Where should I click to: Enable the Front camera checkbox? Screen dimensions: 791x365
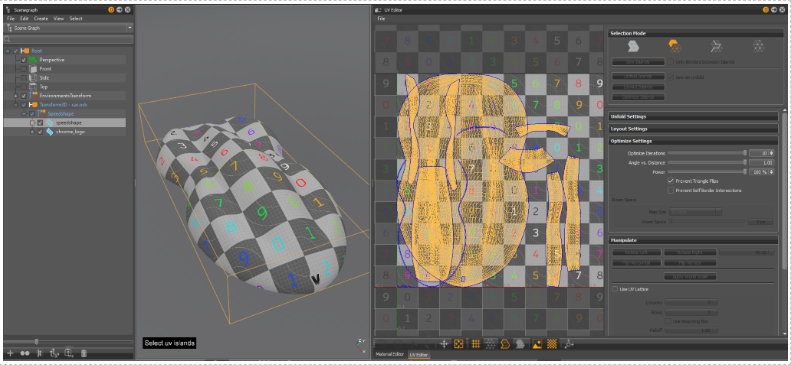24,69
